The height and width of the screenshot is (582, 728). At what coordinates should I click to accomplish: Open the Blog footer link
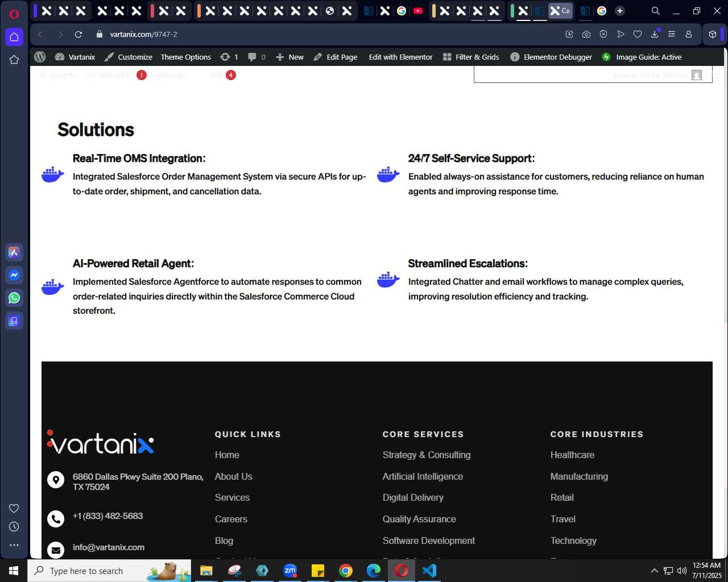tap(224, 541)
